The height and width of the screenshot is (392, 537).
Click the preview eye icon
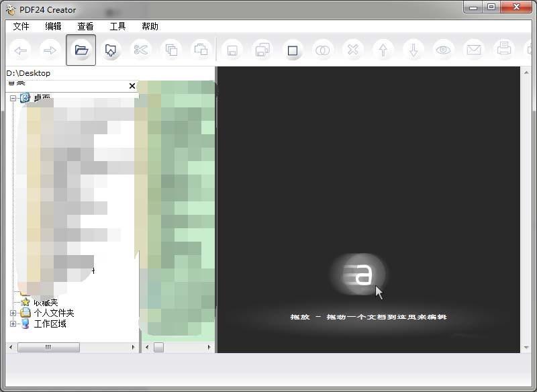coord(442,50)
